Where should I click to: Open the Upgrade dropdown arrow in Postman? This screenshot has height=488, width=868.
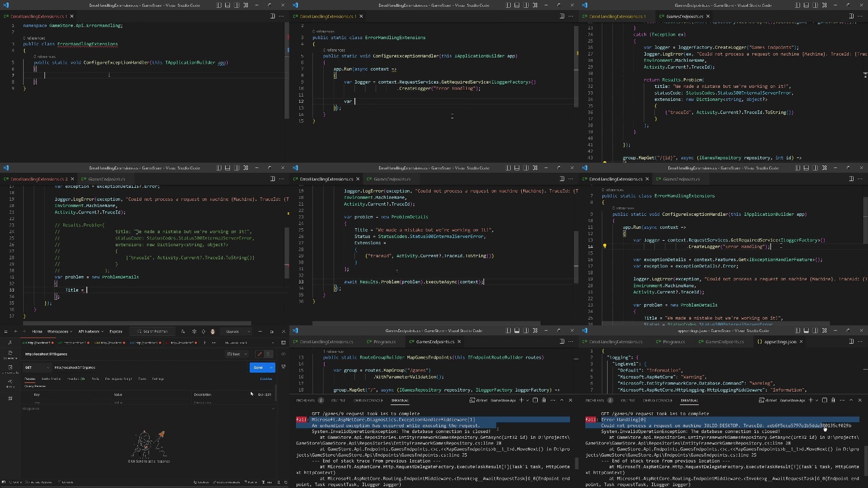[x=249, y=332]
